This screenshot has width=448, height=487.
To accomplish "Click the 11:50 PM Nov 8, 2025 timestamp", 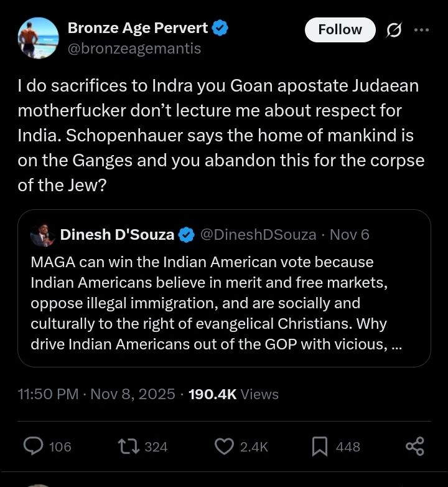I will tap(96, 394).
